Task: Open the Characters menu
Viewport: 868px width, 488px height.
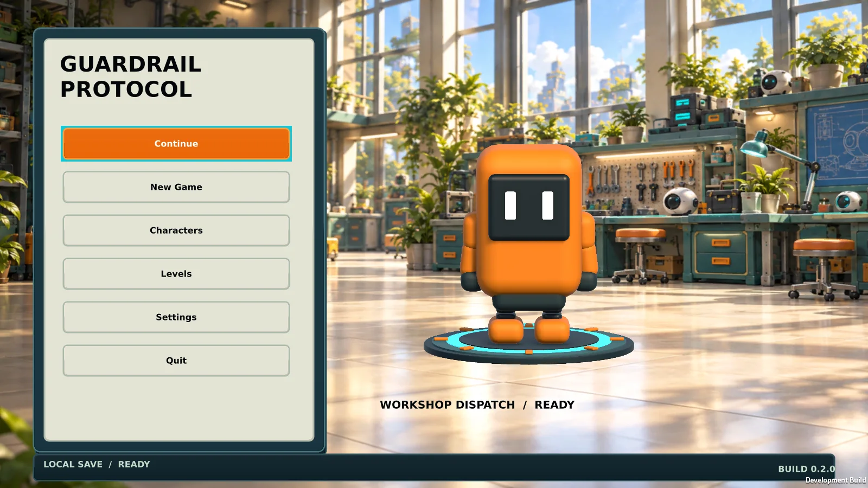Action: pyautogui.click(x=176, y=230)
